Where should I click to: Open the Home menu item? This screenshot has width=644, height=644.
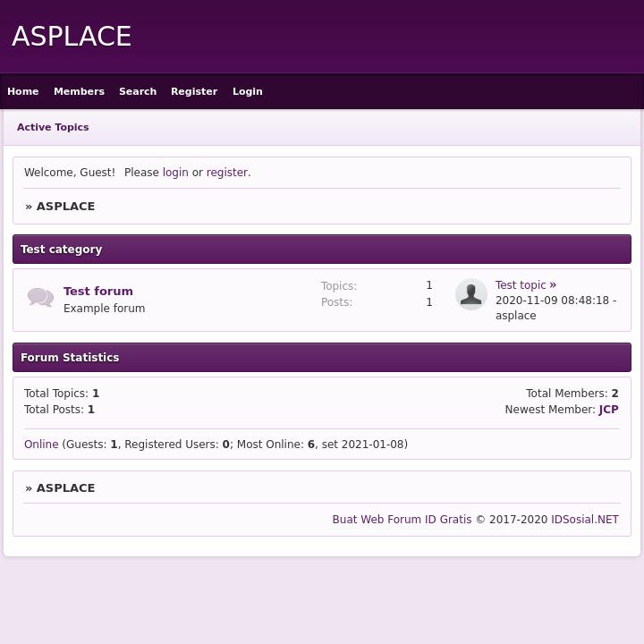coord(23,91)
